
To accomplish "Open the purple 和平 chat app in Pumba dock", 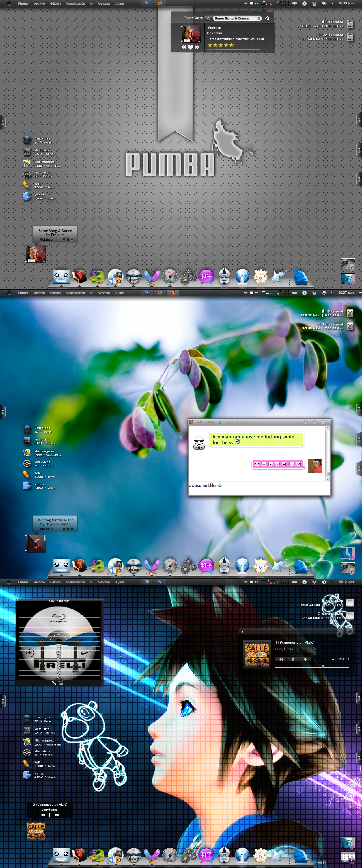I will tap(206, 276).
